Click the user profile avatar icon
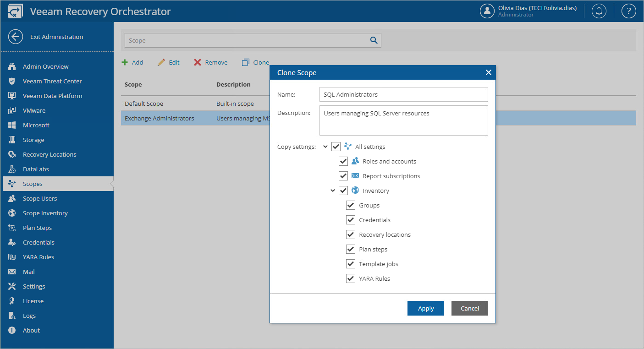Screen dimensions: 644x349 click(x=487, y=11)
